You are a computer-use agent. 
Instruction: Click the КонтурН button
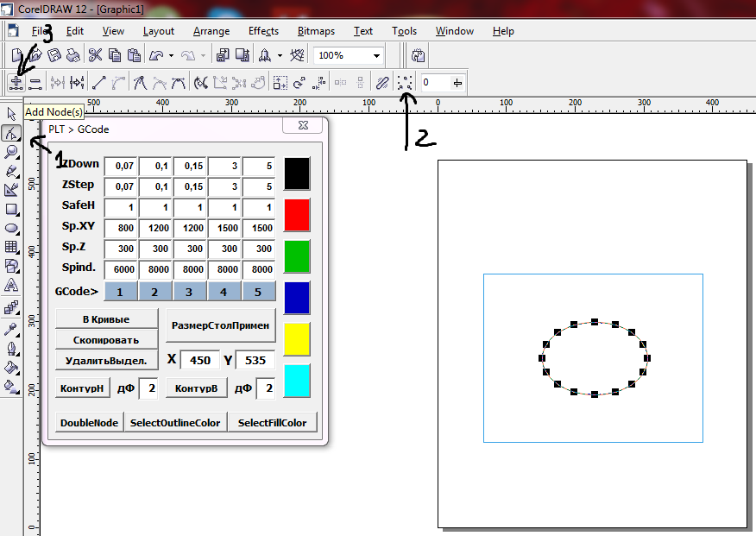(82, 388)
